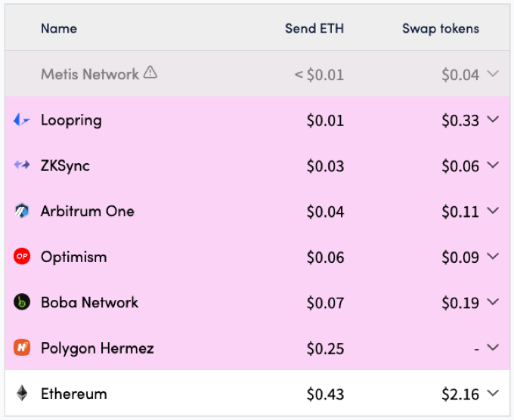Click the ZKSync arrows icon

click(22, 165)
